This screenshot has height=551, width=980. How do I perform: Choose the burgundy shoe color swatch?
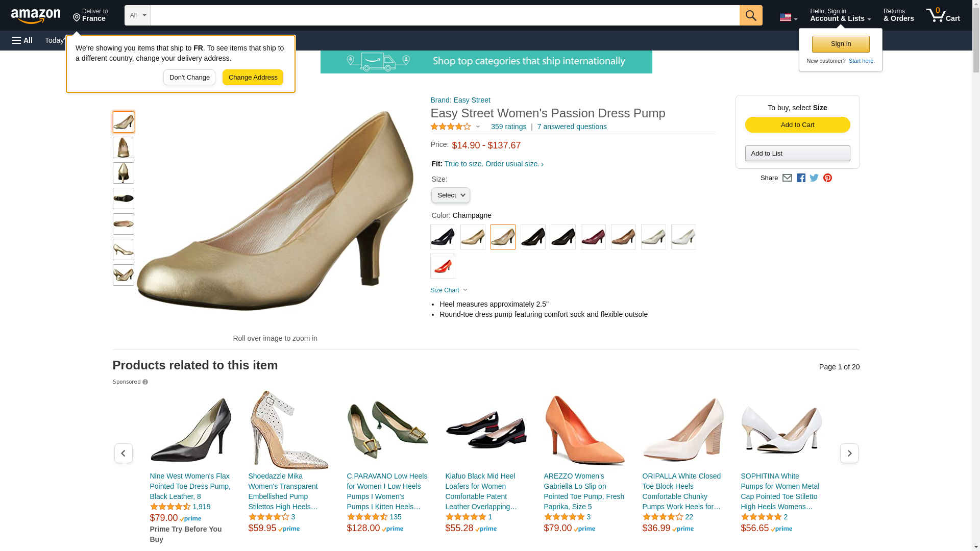(593, 237)
